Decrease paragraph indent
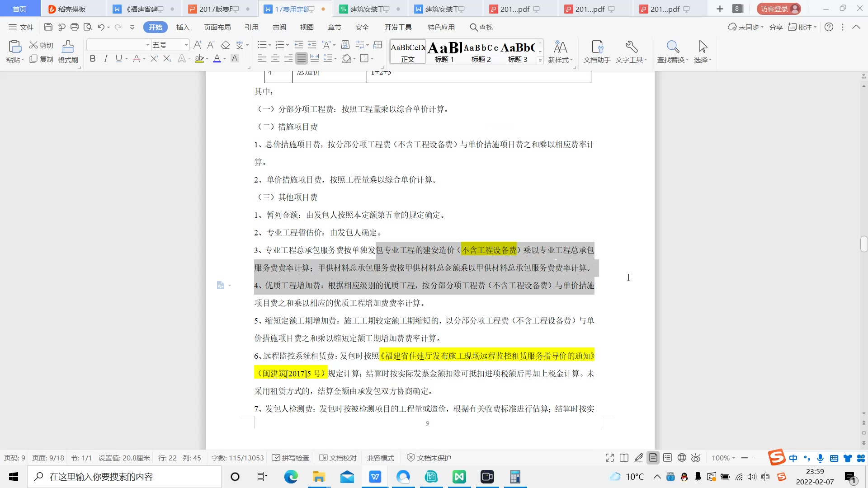868x488 pixels. point(299,45)
